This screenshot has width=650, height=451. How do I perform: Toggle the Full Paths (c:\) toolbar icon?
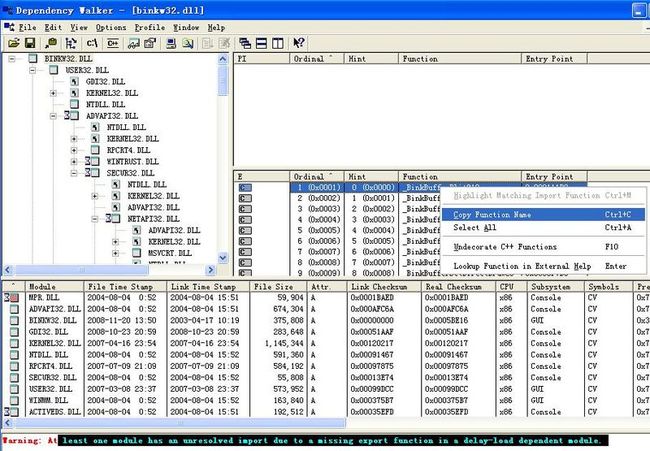click(92, 43)
